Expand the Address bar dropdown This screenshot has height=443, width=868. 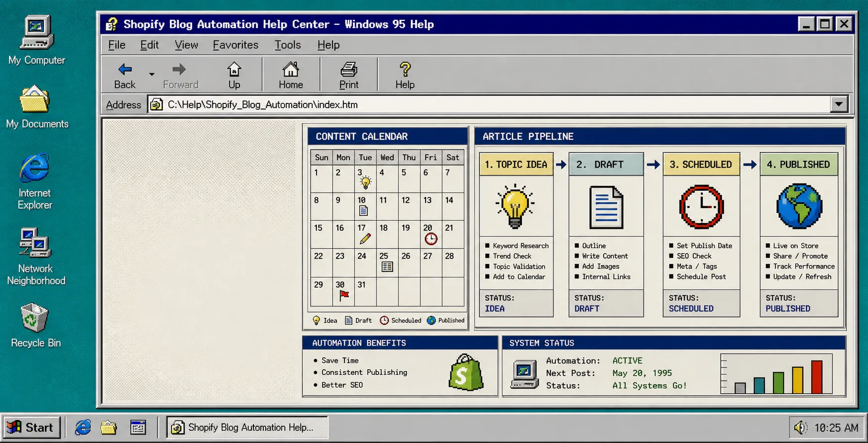click(838, 104)
